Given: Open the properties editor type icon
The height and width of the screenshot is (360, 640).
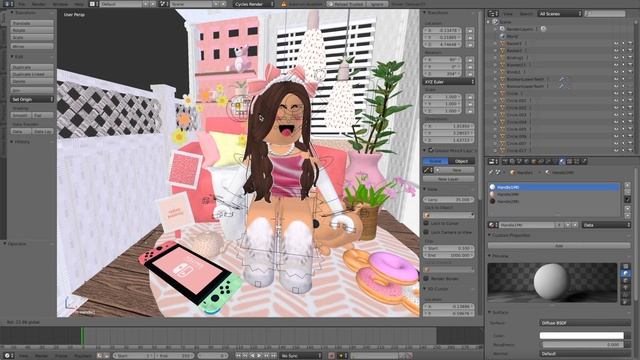Looking at the screenshot, I should (x=493, y=161).
